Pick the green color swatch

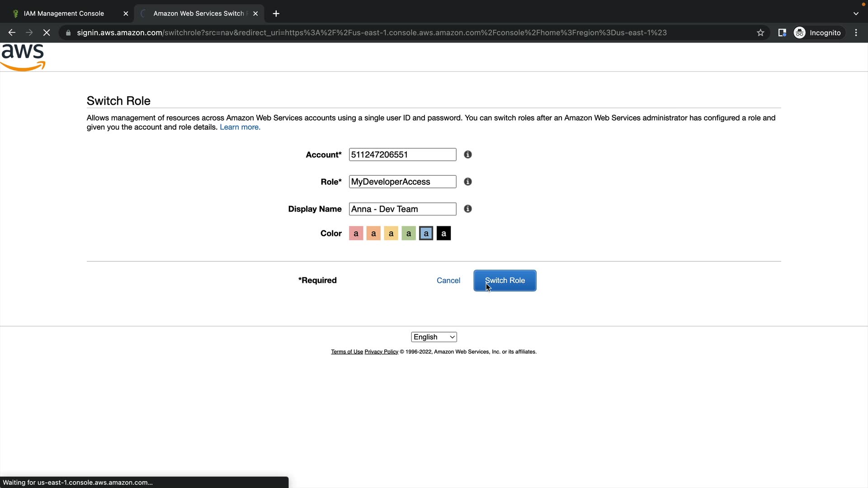click(408, 234)
